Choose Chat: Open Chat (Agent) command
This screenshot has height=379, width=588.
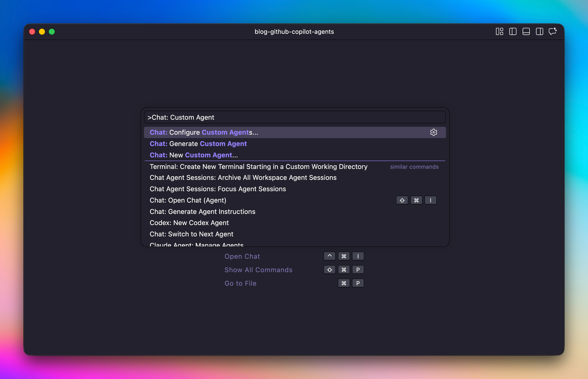point(188,200)
